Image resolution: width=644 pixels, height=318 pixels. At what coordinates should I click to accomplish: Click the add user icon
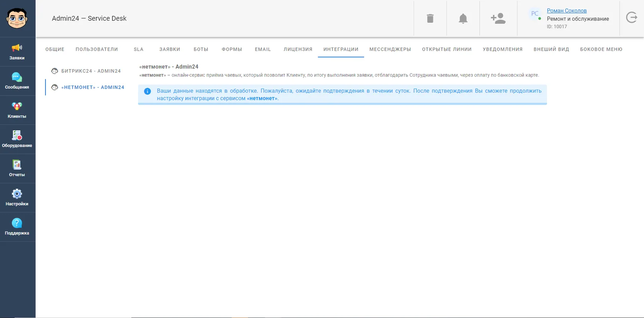tap(498, 18)
